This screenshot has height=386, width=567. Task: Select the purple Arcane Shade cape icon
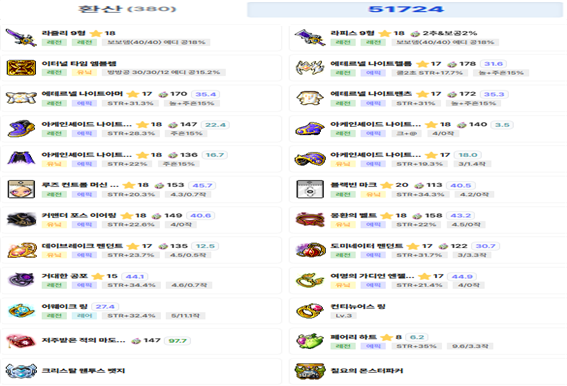point(21,158)
